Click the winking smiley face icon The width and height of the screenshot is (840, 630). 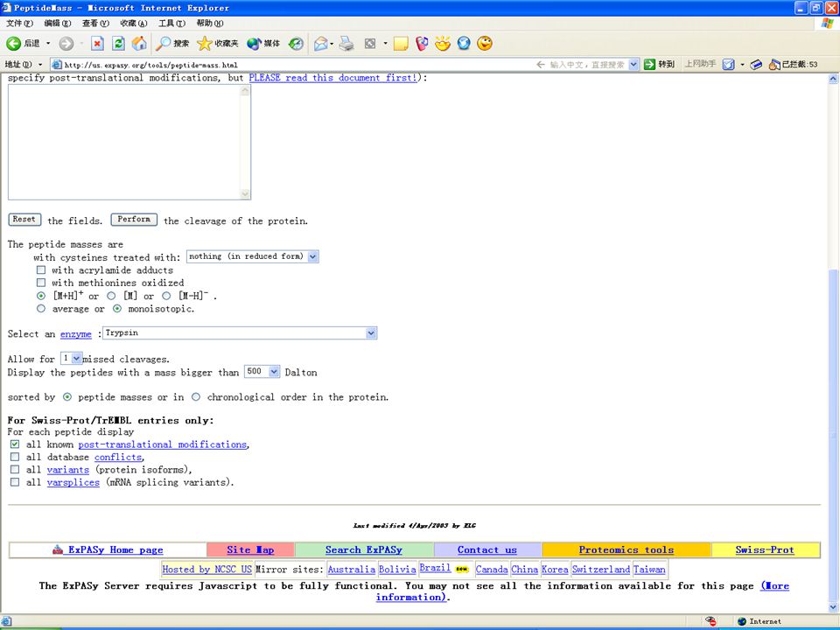[485, 44]
